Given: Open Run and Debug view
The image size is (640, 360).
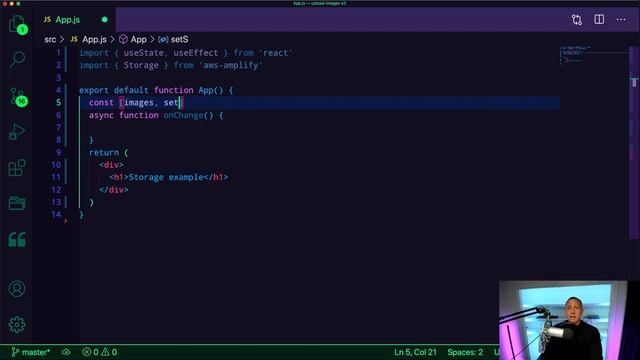Looking at the screenshot, I should click(x=17, y=131).
